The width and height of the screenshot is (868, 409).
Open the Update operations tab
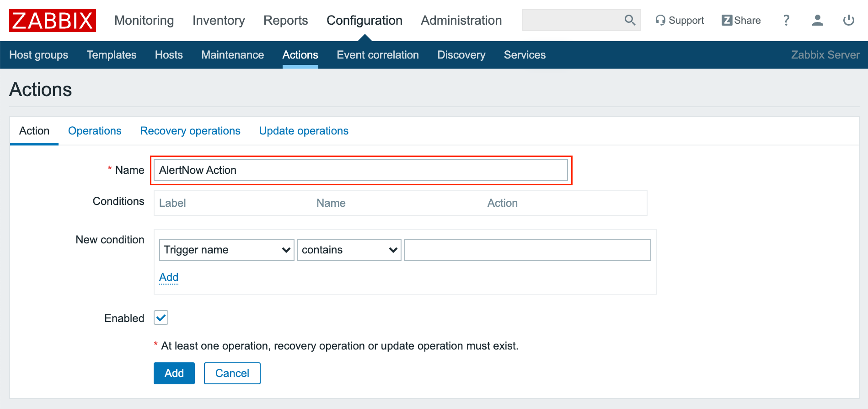tap(304, 131)
